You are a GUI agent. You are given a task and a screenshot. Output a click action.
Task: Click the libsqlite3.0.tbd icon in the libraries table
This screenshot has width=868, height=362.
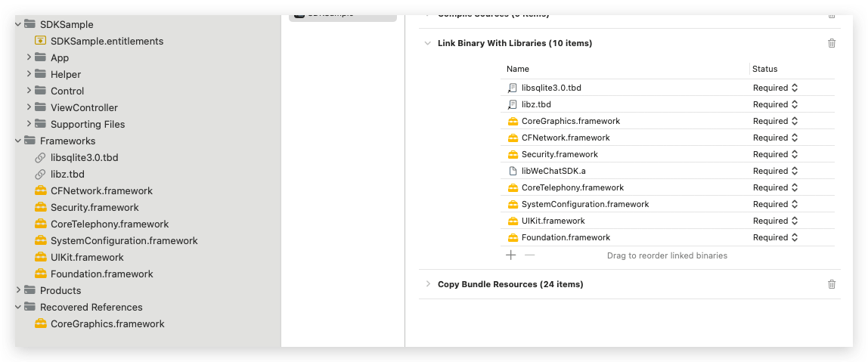point(512,88)
